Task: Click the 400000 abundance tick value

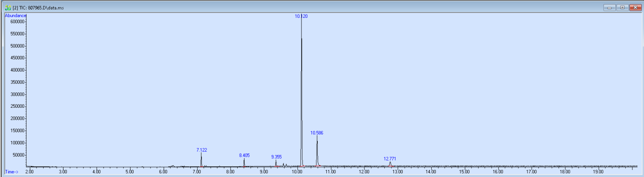Action: point(18,70)
